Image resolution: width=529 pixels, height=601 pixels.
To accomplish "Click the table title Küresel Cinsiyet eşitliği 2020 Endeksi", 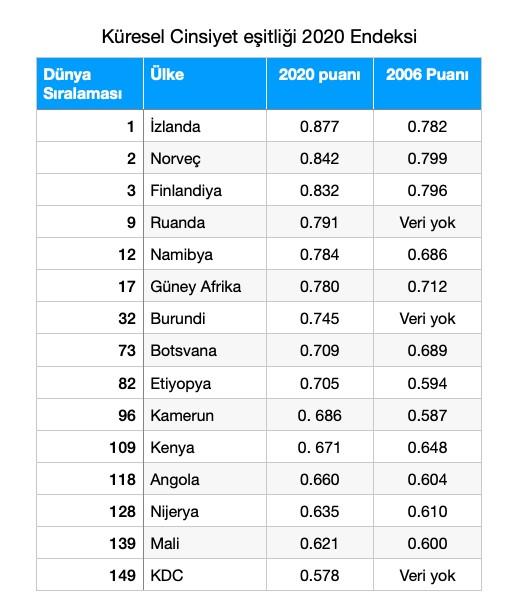I will tap(259, 37).
